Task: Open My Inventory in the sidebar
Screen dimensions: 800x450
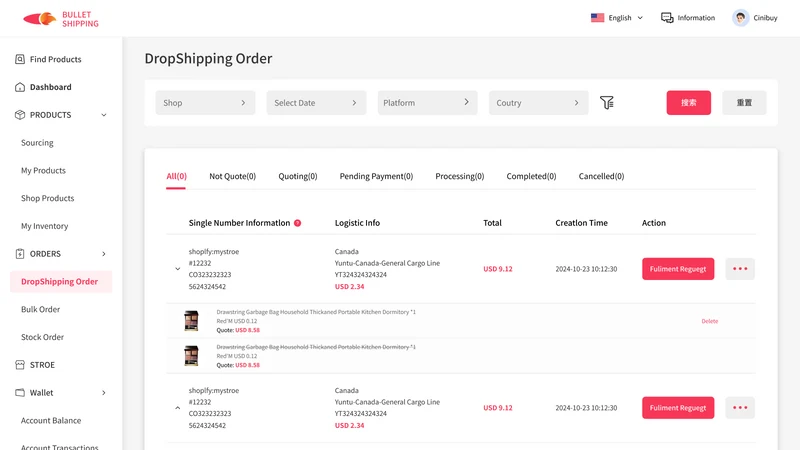Action: coord(44,226)
